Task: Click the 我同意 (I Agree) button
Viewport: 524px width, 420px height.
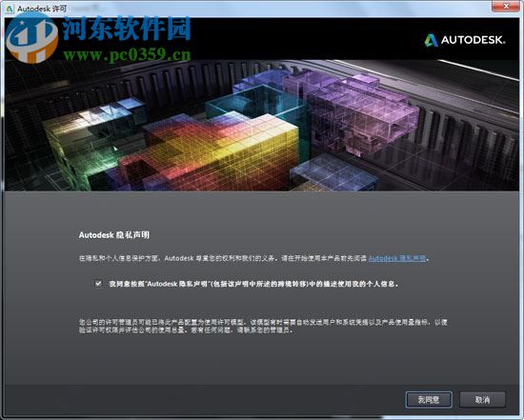Action: [x=429, y=399]
